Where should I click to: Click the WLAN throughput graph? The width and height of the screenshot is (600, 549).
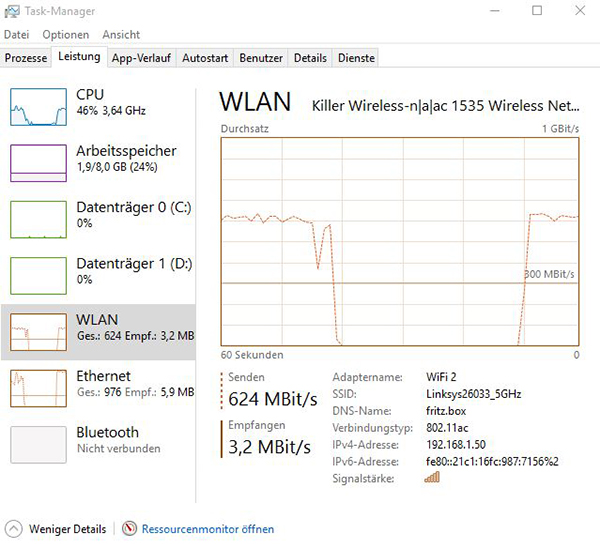[400, 242]
